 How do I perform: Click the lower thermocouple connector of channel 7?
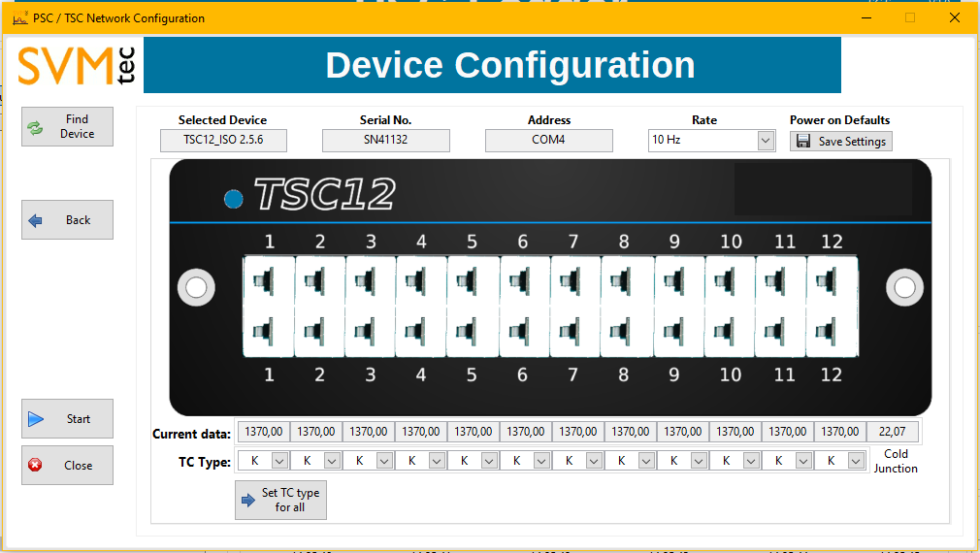coord(570,331)
